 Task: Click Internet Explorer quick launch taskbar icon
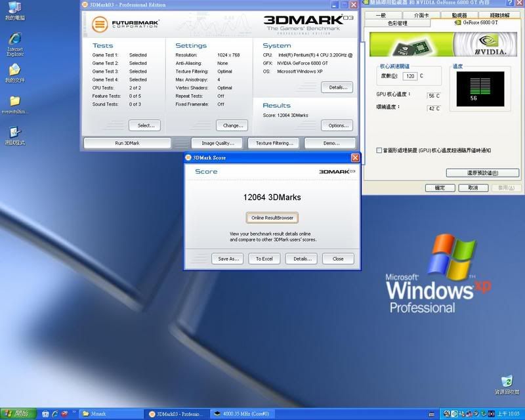[54, 414]
